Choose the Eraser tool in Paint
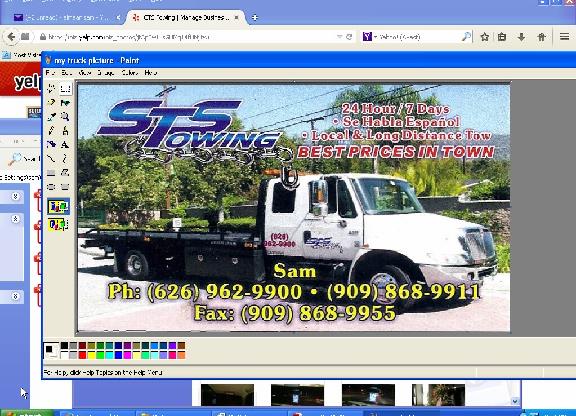Screen dimensions: 576x416 (51, 103)
